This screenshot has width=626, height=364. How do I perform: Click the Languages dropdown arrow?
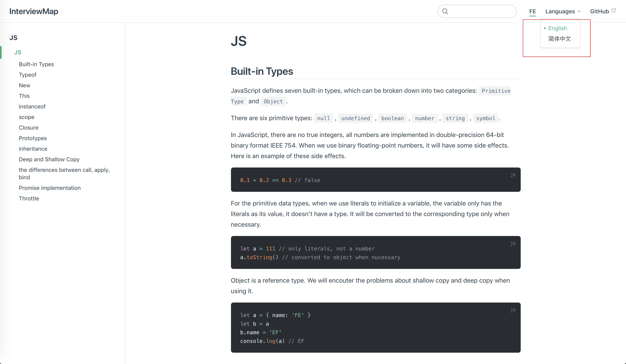click(x=579, y=12)
